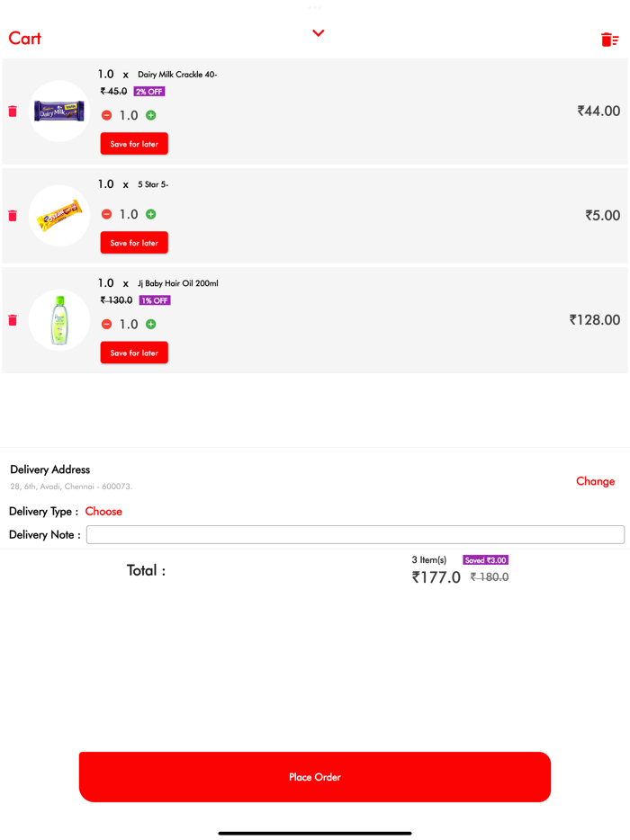Decrease 5 Star quantity with minus
This screenshot has height=840, width=630.
click(x=106, y=214)
